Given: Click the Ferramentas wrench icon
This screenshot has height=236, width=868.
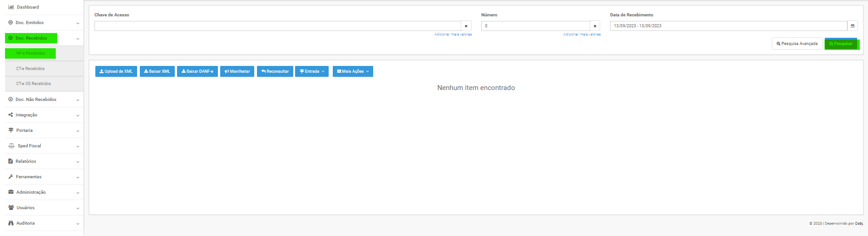Looking at the screenshot, I should [x=11, y=177].
